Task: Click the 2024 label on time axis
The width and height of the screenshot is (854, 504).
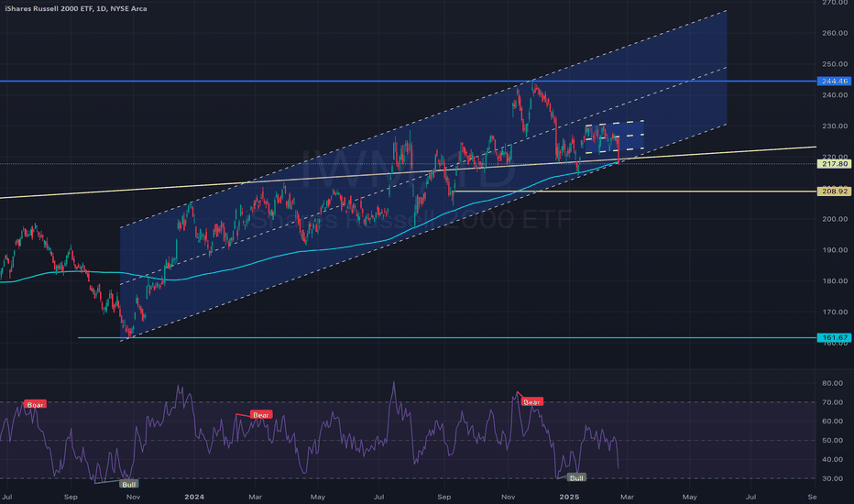Action: click(194, 497)
